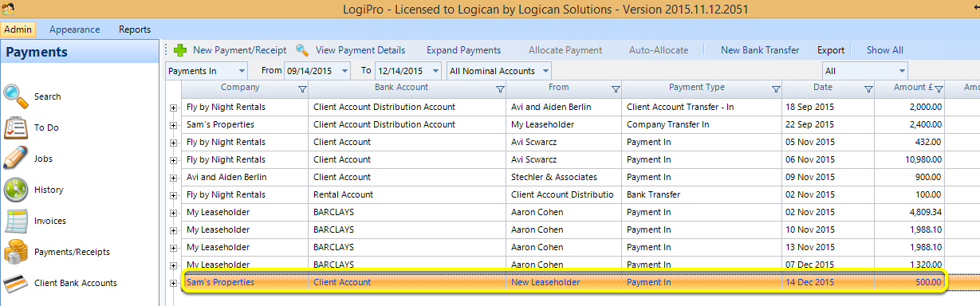Open Payment Type column filter icon
980x306 pixels.
click(776, 88)
